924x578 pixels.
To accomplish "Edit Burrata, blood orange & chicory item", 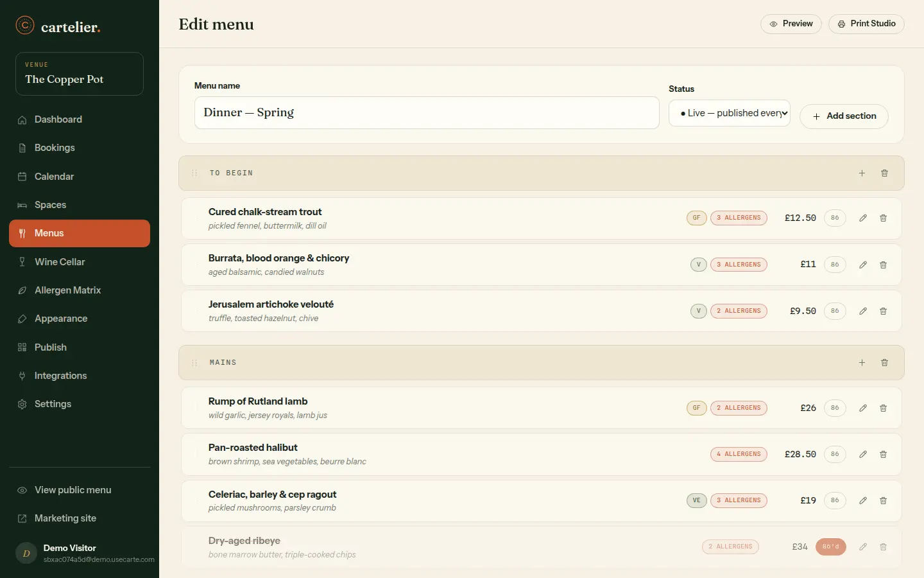I will click(863, 265).
